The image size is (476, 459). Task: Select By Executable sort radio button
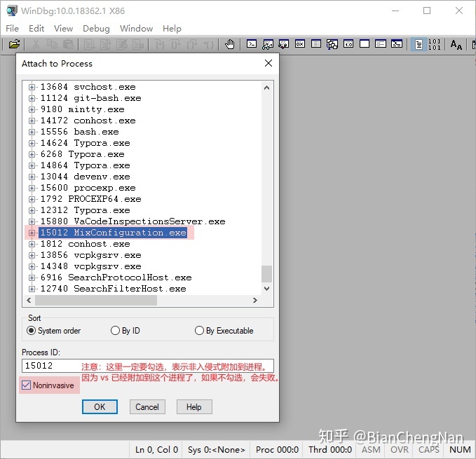point(199,330)
